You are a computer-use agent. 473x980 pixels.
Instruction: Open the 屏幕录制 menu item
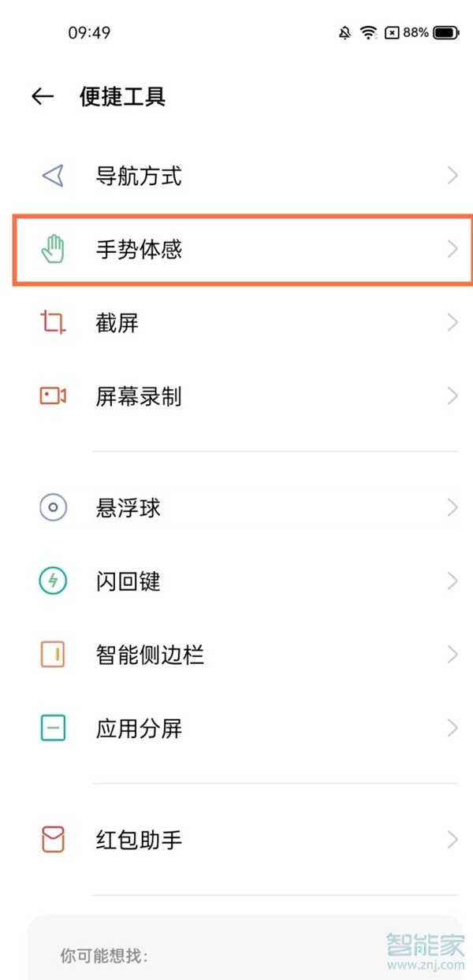pos(139,395)
